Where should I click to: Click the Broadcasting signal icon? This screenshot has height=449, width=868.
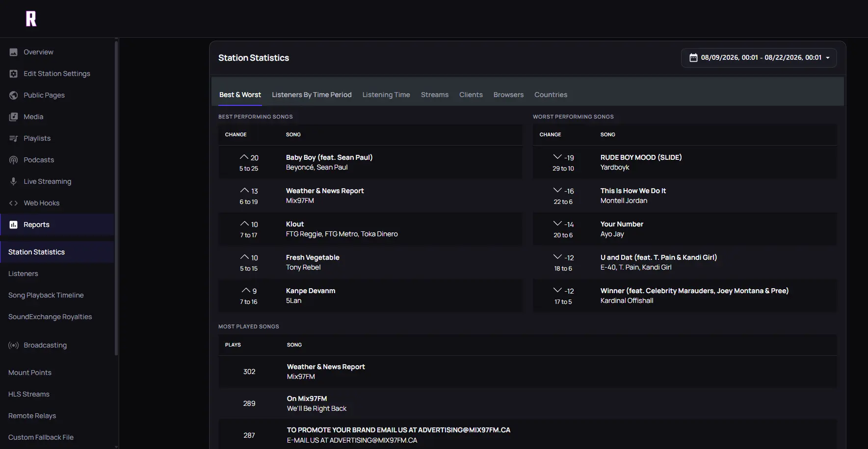coord(13,345)
